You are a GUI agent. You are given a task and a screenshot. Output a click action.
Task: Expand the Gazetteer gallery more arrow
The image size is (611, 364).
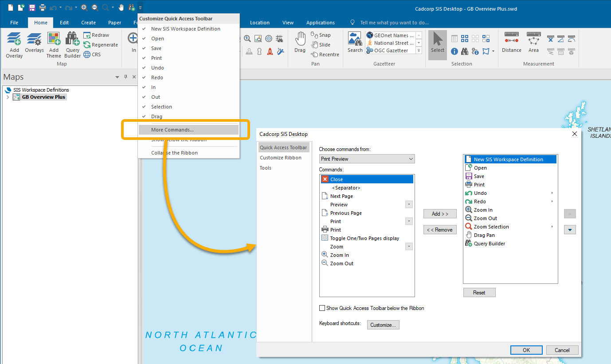(419, 50)
